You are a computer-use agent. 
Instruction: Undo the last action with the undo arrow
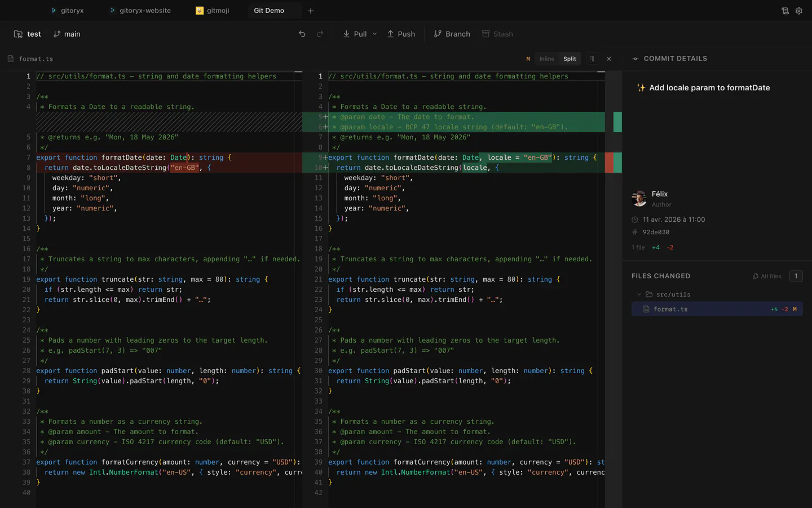point(302,34)
